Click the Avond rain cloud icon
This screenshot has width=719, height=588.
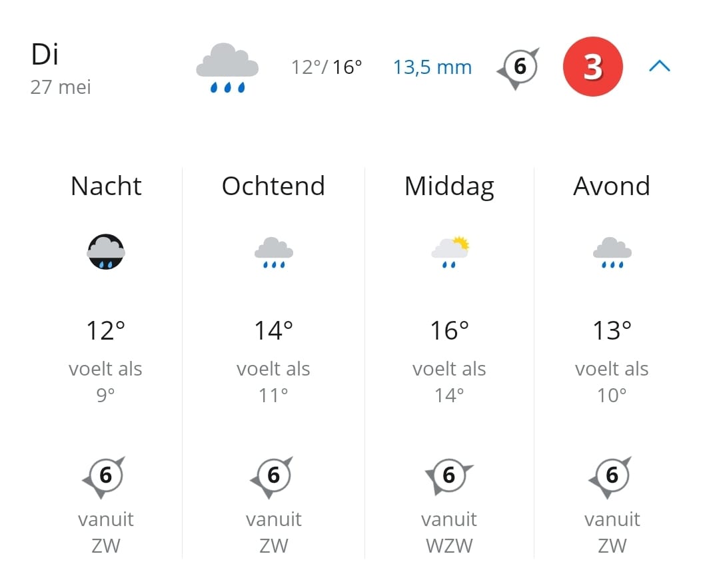(612, 252)
